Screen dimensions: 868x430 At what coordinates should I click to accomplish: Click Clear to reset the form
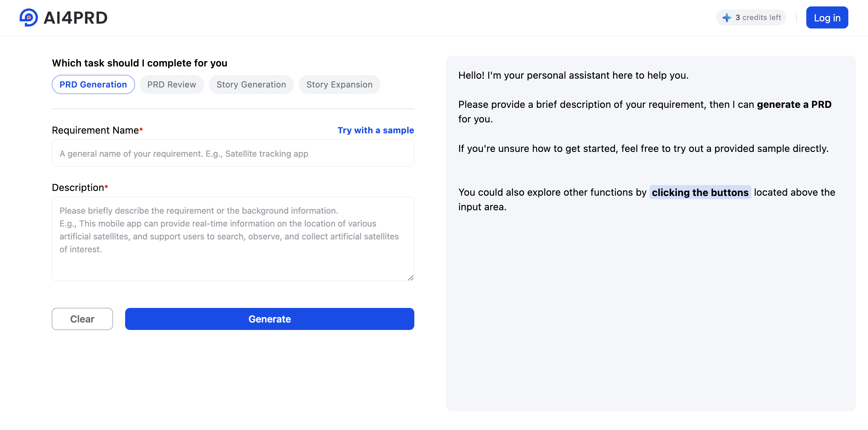(82, 319)
